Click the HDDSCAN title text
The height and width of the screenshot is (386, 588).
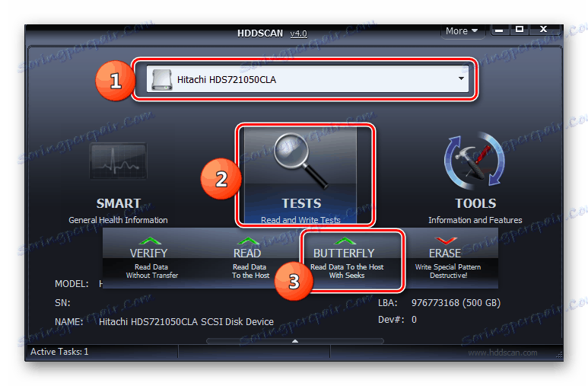pos(260,33)
